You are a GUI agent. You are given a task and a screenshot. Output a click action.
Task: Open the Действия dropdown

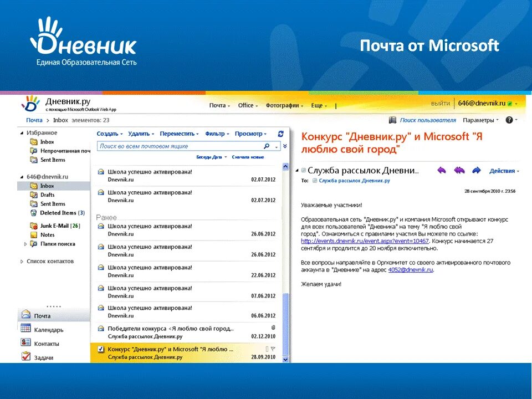503,170
